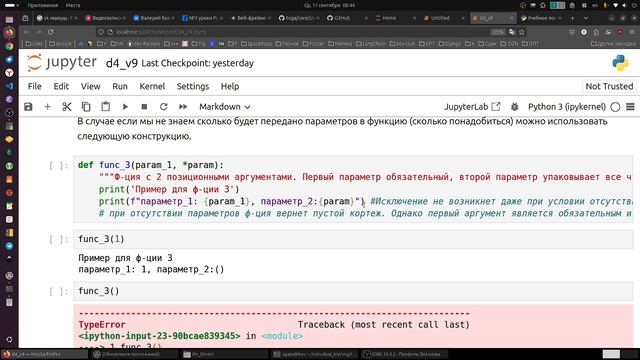The width and height of the screenshot is (640, 360).
Task: Switch to the Untitled tab
Action: tap(444, 18)
